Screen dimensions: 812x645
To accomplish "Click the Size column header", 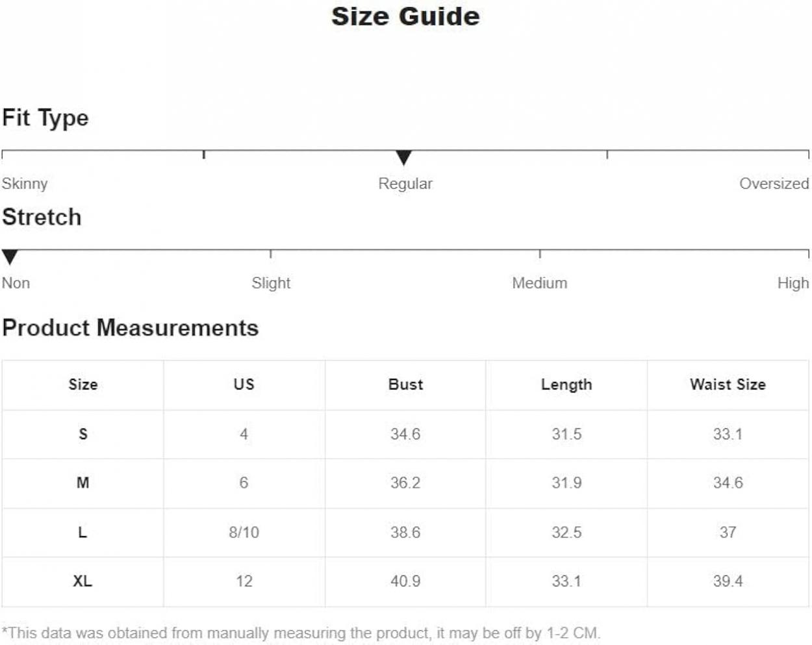I will (x=83, y=385).
